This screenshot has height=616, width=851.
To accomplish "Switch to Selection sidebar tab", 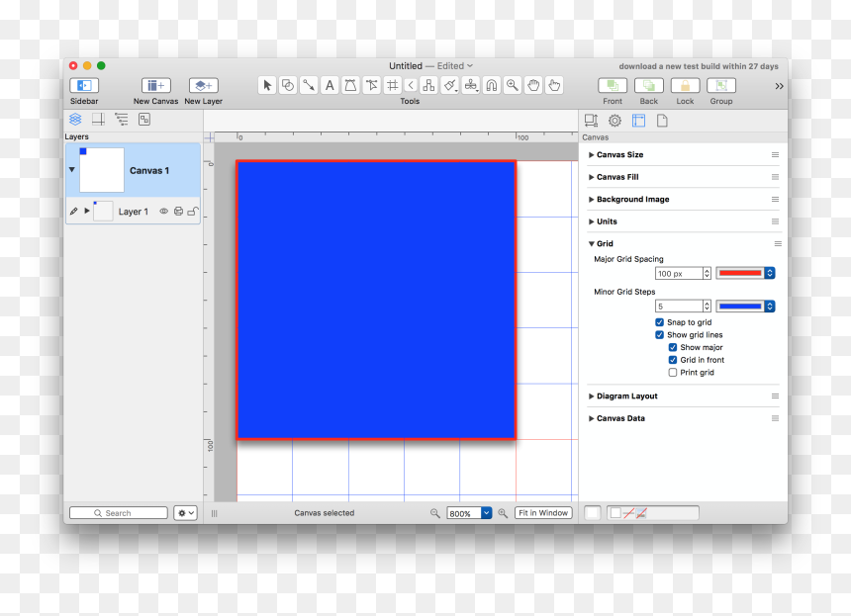I will click(x=144, y=119).
